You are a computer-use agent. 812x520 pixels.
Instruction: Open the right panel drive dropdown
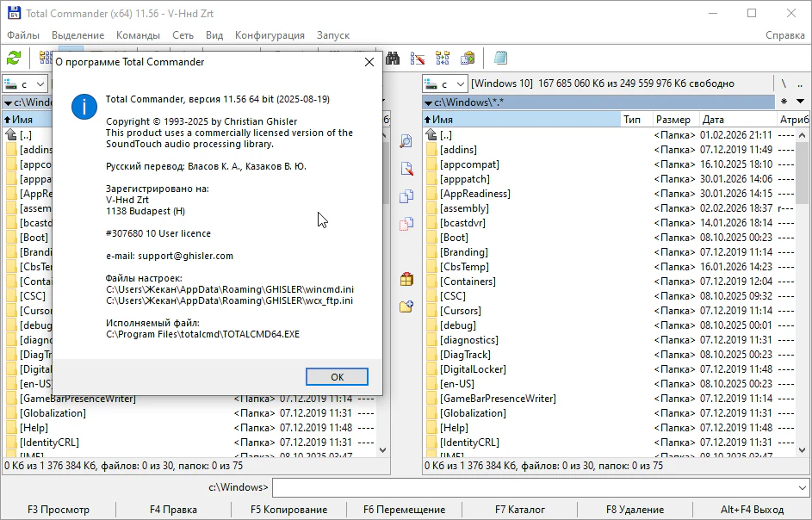click(x=445, y=84)
